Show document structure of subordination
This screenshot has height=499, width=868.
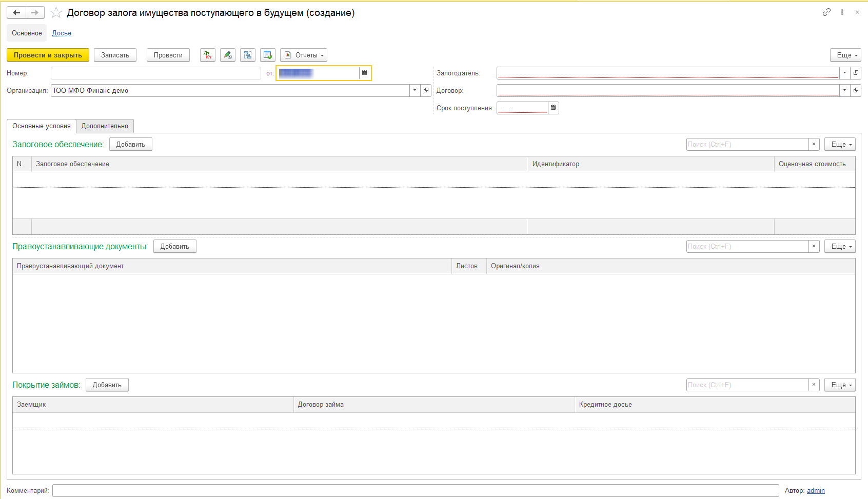[x=248, y=55]
